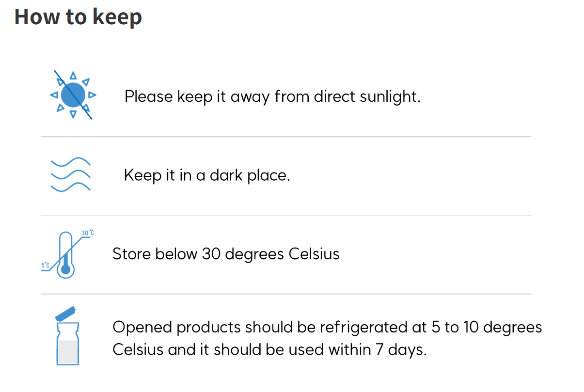Click the "Opened products should be refrigerated" line

327,327
